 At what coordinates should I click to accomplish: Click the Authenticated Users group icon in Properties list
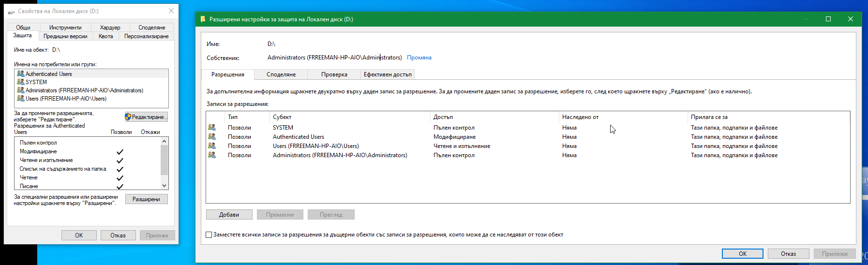click(21, 74)
